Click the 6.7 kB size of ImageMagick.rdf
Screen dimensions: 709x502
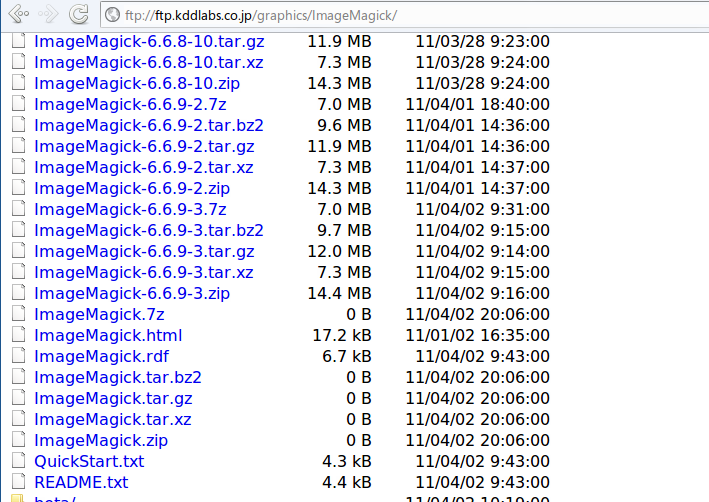pyautogui.click(x=347, y=357)
